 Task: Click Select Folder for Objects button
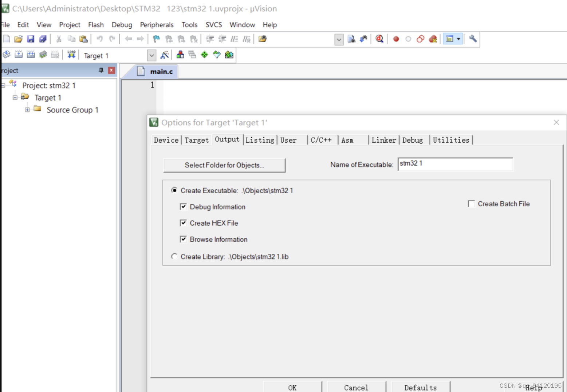[x=224, y=165]
